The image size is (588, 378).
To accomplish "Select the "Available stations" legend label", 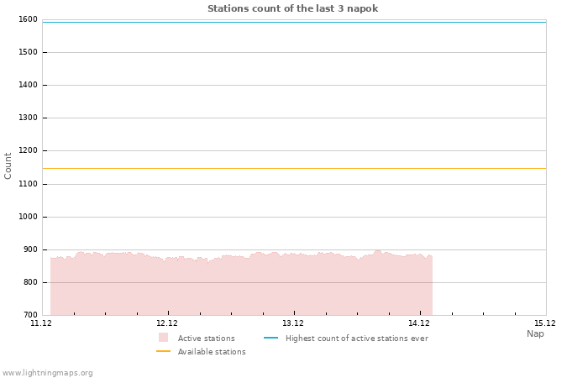I will (212, 352).
